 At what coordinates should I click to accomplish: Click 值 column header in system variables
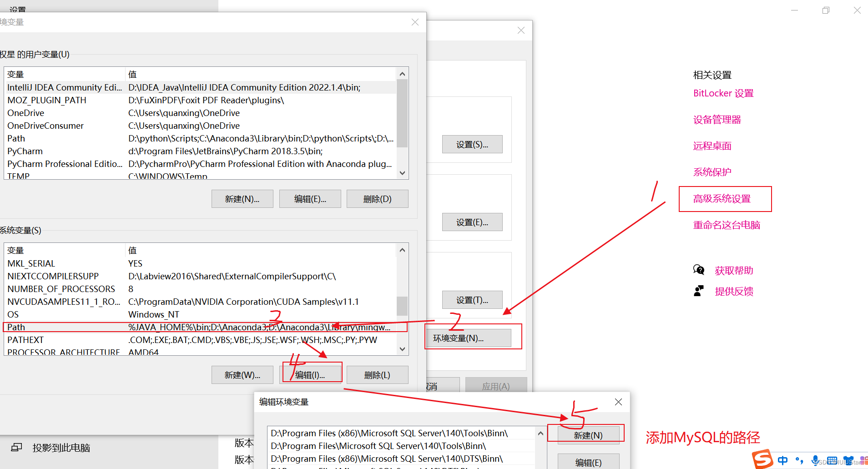coord(261,250)
